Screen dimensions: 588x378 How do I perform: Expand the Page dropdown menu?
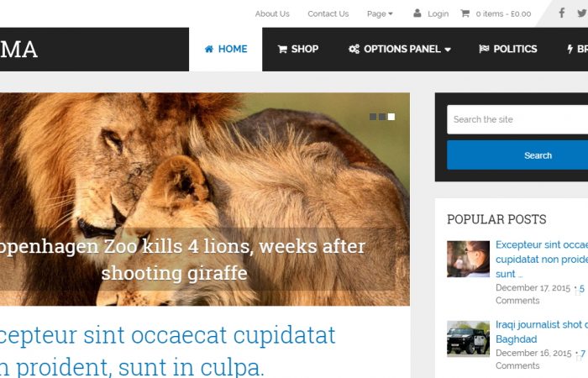tap(380, 14)
